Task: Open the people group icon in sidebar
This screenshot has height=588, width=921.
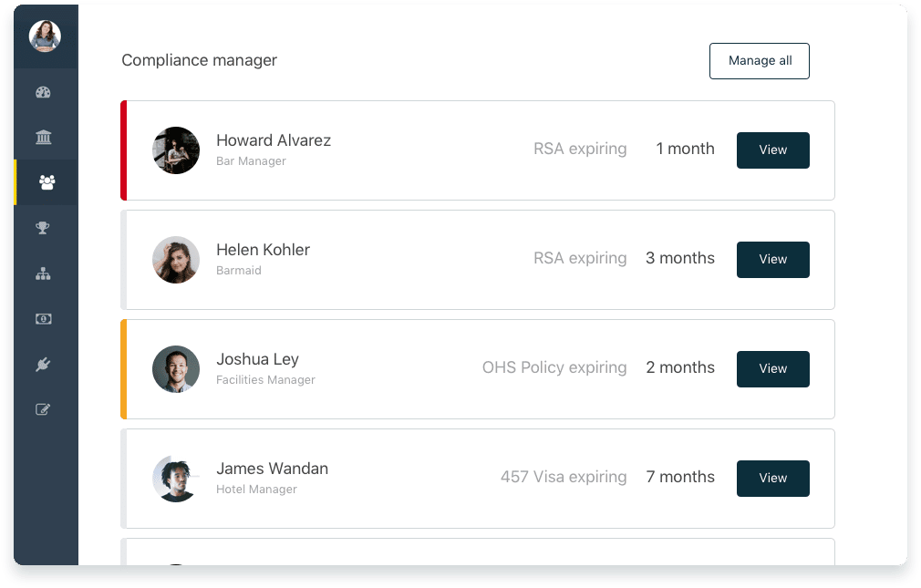Action: tap(47, 182)
